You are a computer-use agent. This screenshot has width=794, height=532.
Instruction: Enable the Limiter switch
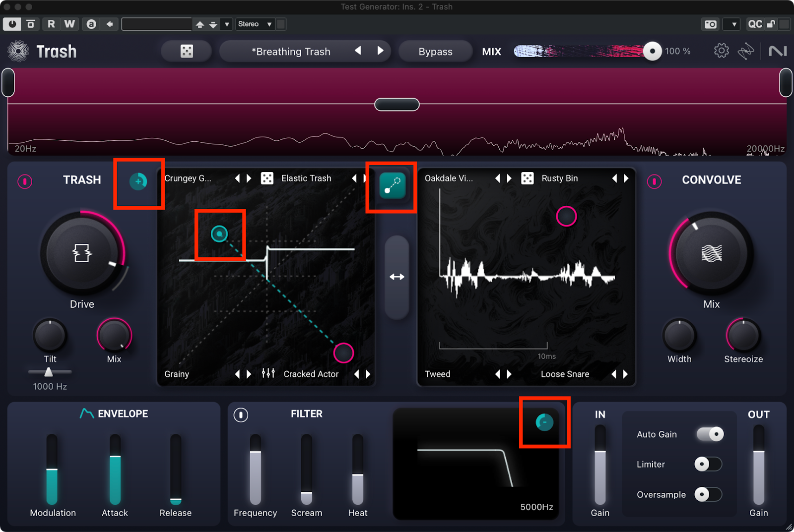[708, 465]
